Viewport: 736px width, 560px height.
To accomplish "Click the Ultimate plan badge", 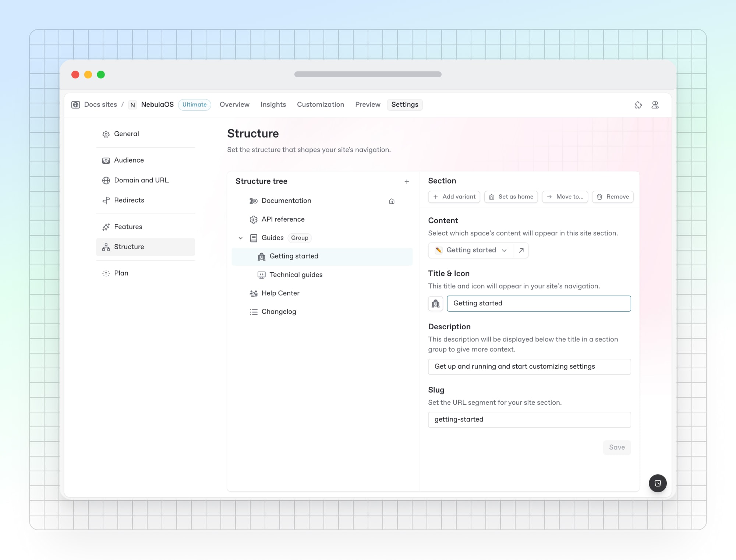I will tap(194, 105).
